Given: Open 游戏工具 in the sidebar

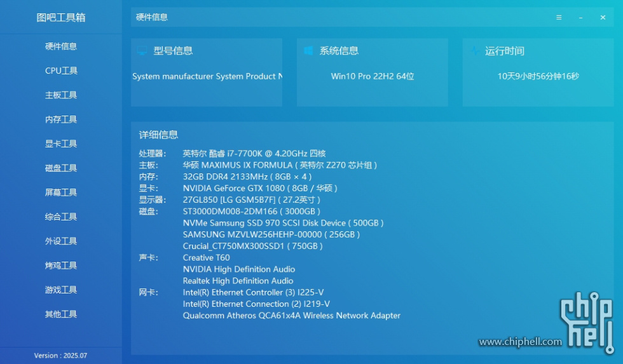Looking at the screenshot, I should point(61,290).
